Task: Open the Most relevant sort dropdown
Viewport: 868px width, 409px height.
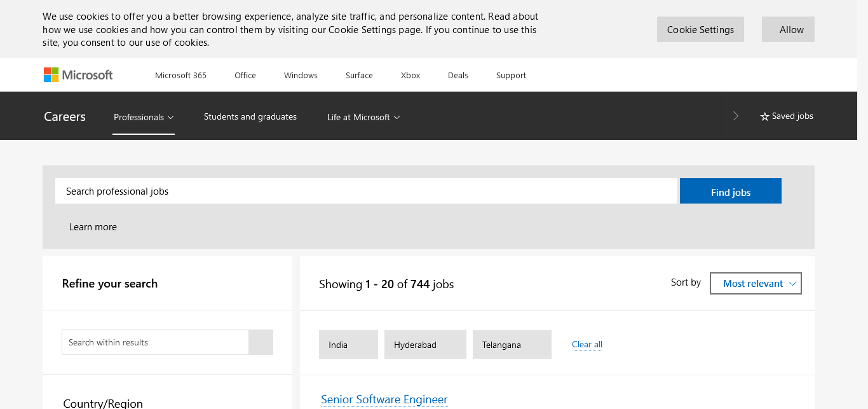Action: (x=755, y=284)
